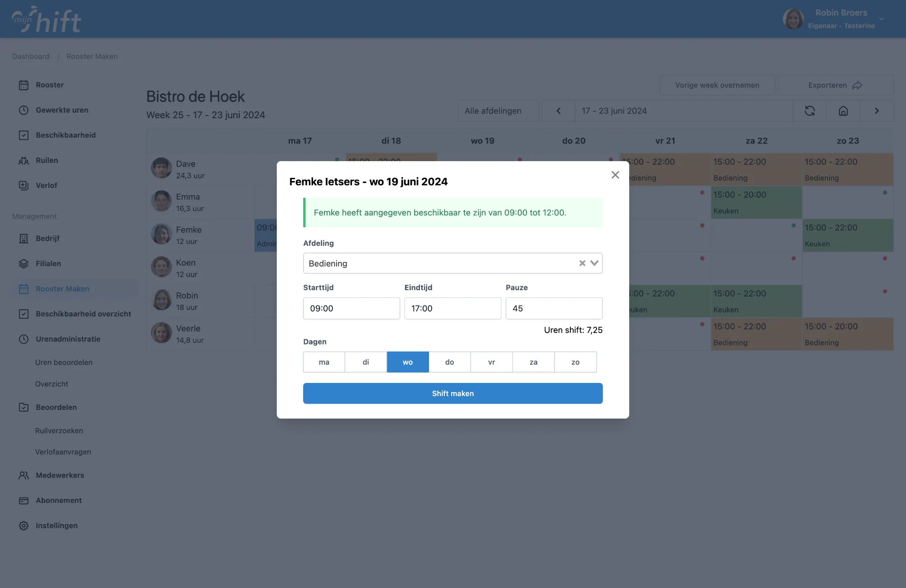The height and width of the screenshot is (588, 906).
Task: Open the Medewerkers menu item
Action: [x=60, y=475]
